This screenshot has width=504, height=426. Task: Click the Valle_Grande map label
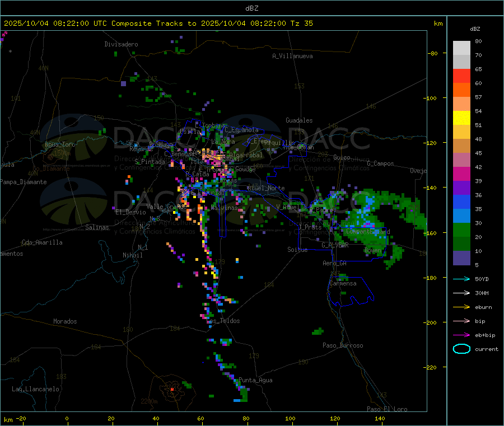166,206
